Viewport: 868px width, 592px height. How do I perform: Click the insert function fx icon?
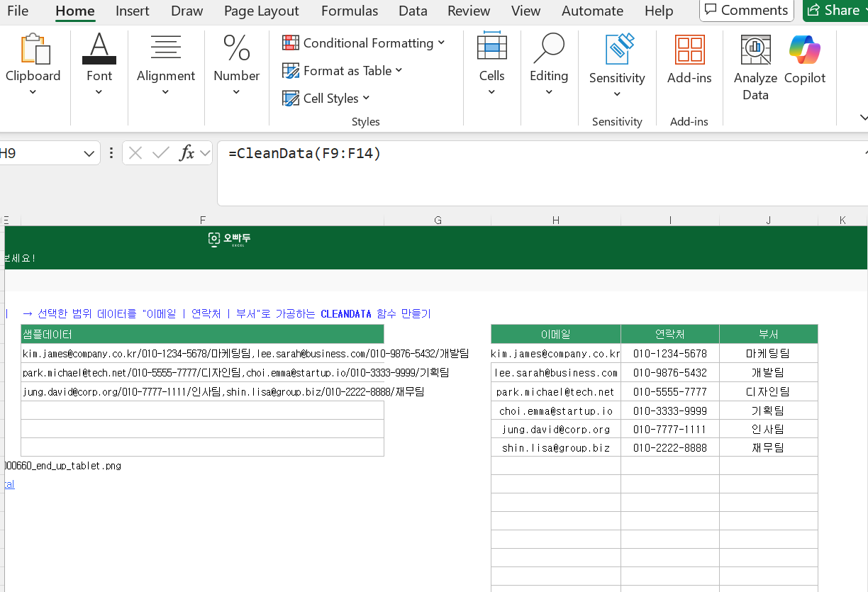[187, 153]
